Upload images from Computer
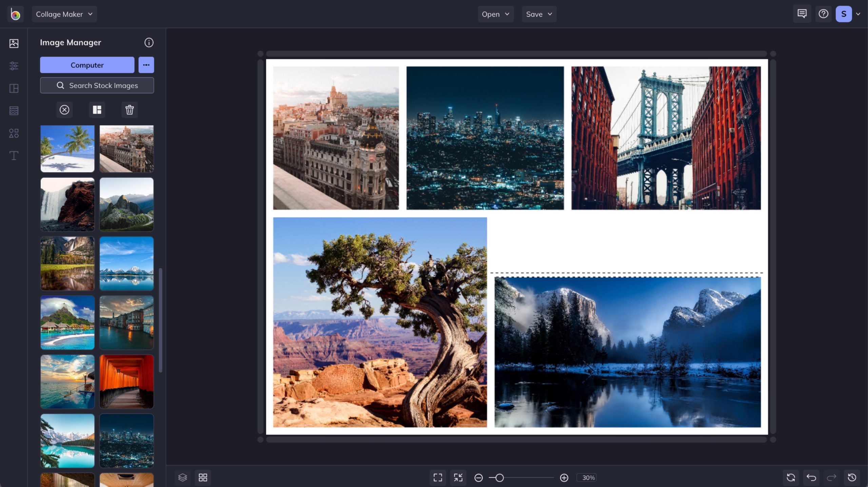The height and width of the screenshot is (487, 868). (x=87, y=65)
